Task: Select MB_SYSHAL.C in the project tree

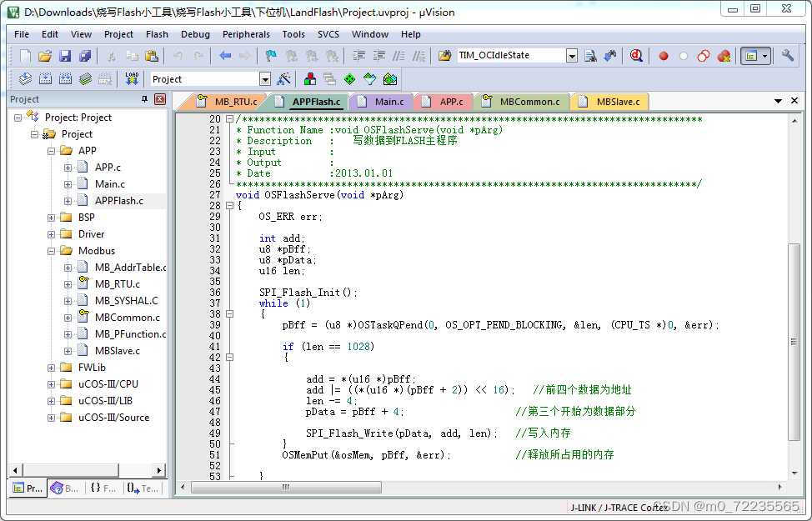Action: pyautogui.click(x=127, y=301)
